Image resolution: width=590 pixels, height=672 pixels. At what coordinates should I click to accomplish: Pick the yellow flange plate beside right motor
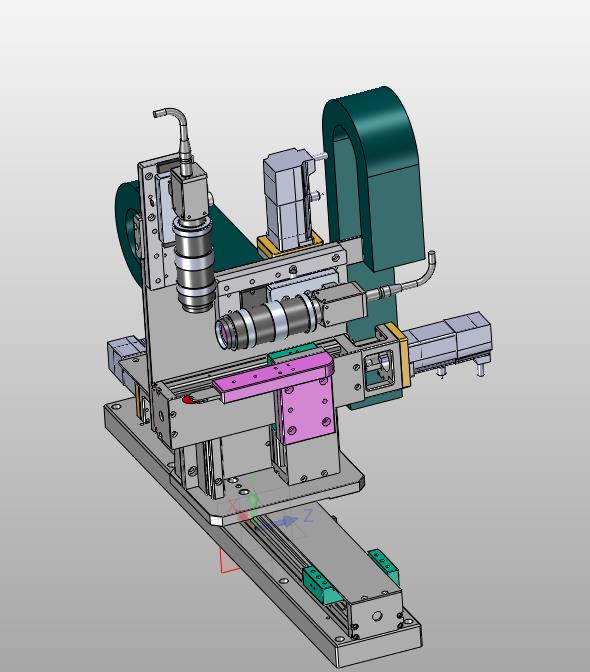(399, 356)
